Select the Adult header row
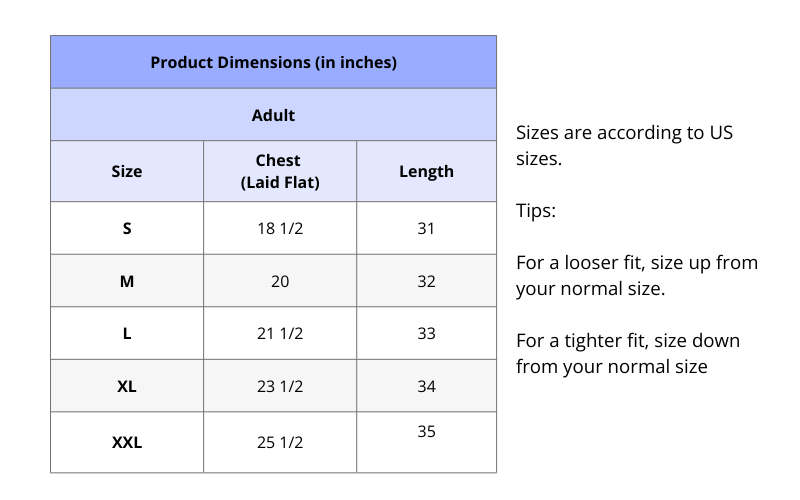 273,115
